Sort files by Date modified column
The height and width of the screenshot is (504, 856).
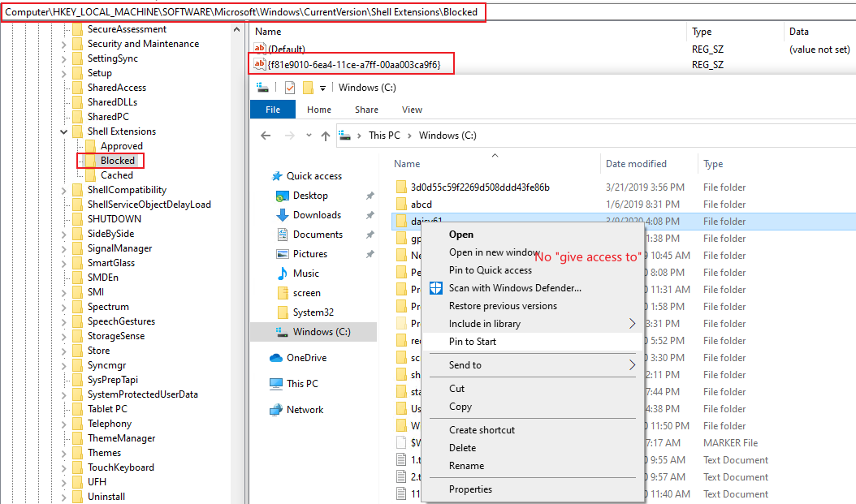(636, 164)
